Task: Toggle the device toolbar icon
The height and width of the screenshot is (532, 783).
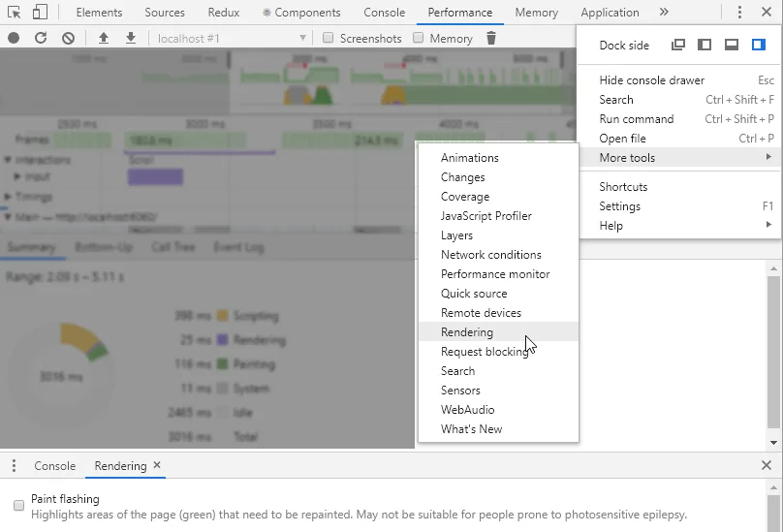Action: tap(40, 13)
